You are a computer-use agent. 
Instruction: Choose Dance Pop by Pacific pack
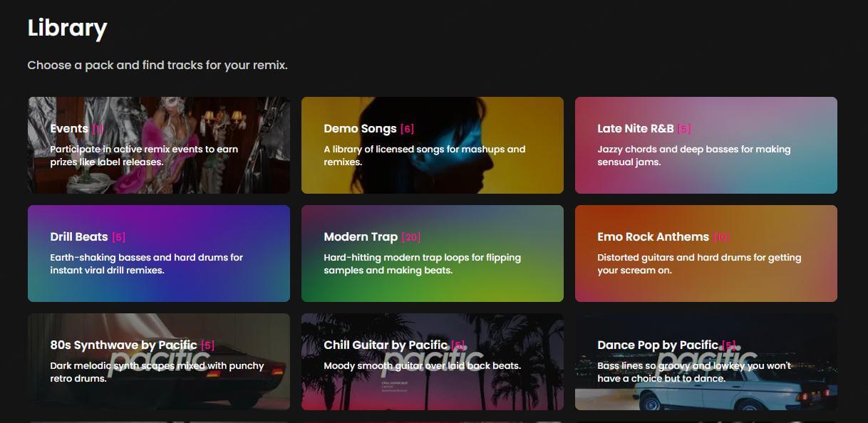click(706, 362)
